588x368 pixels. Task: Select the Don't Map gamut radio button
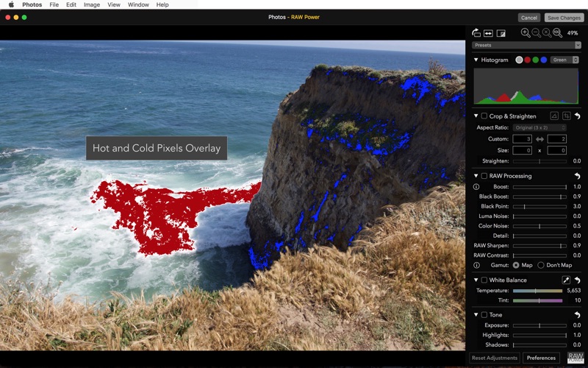[x=541, y=265]
